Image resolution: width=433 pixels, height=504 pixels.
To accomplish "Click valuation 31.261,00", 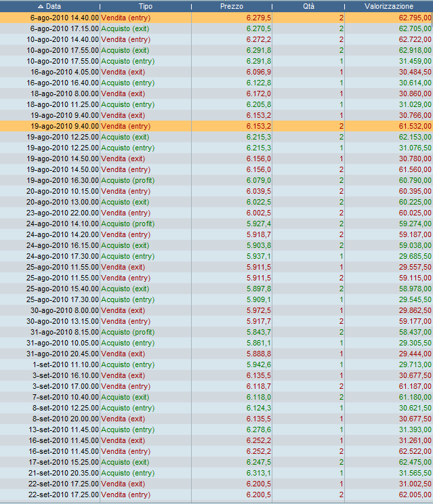I will click(x=415, y=440).
